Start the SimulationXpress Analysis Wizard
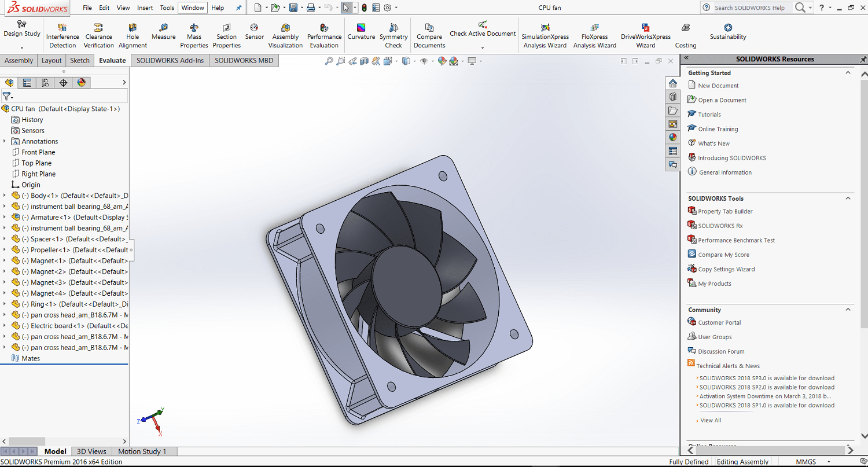 (545, 36)
